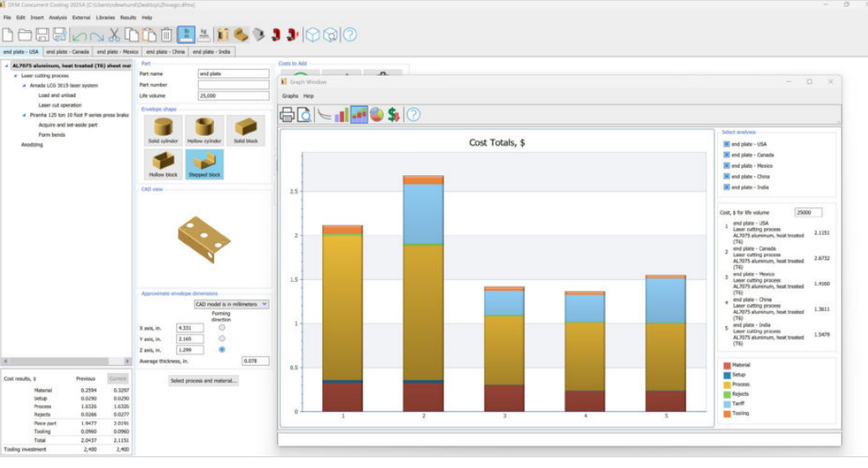
Task: Select X axis forming direction radio button
Action: click(222, 327)
